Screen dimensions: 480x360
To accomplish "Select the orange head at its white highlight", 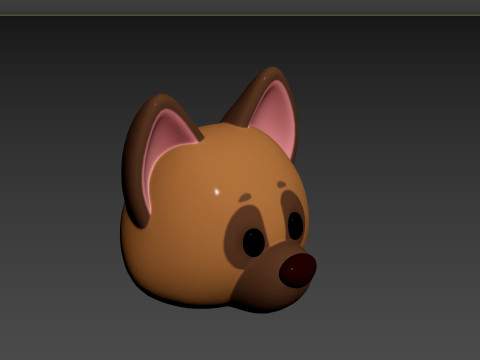I will (x=216, y=192).
